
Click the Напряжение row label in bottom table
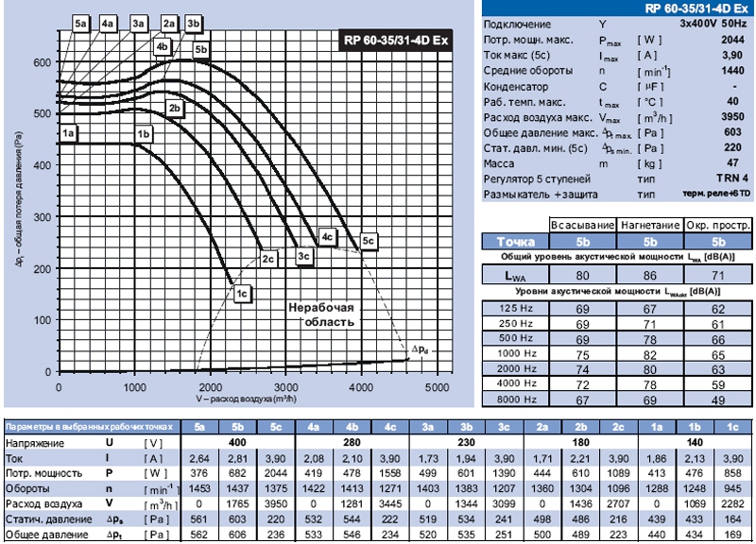[36, 442]
